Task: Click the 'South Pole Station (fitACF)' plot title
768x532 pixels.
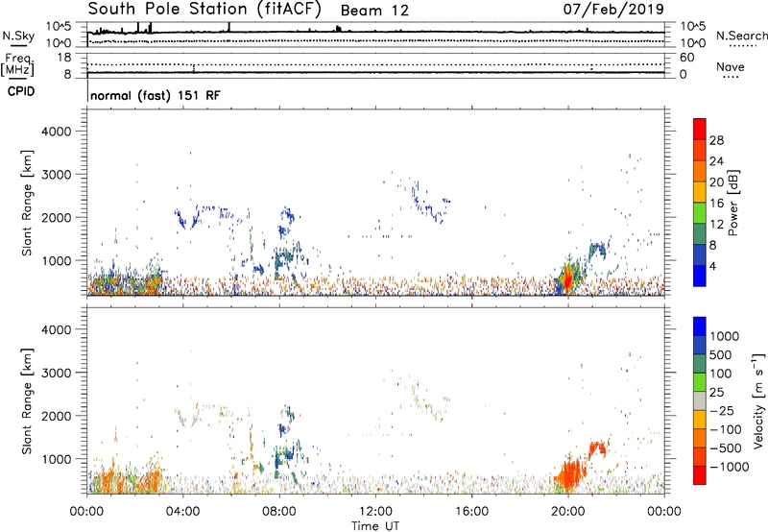Action: 204,9
